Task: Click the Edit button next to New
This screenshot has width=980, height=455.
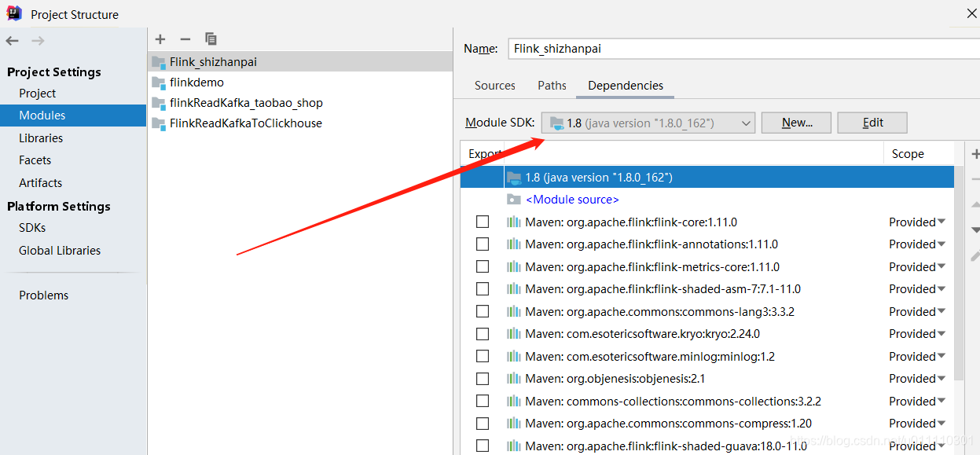Action: [872, 122]
